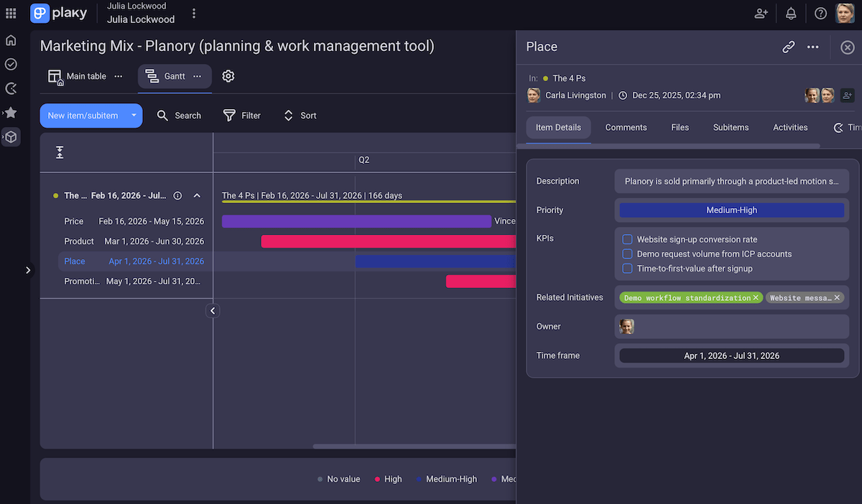Open My Tasks checkmark icon in sidebar
Image resolution: width=862 pixels, height=504 pixels.
tap(11, 64)
